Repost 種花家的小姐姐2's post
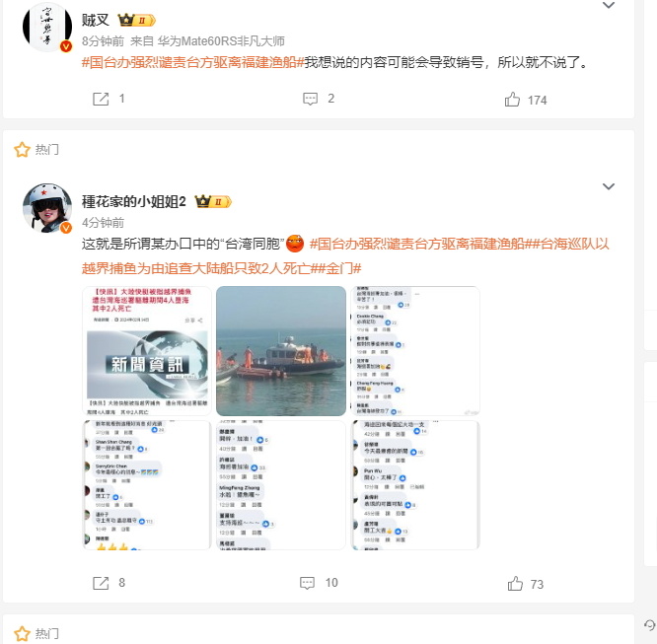 click(101, 583)
